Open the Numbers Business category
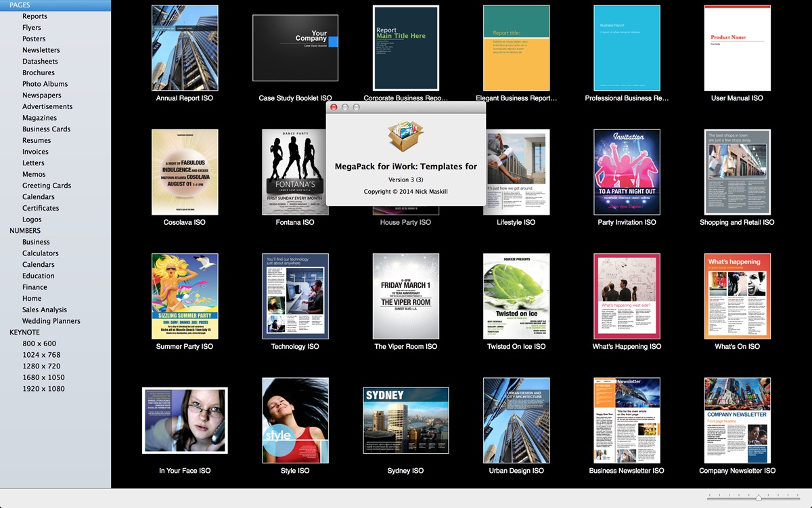The width and height of the screenshot is (812, 508). tap(36, 242)
